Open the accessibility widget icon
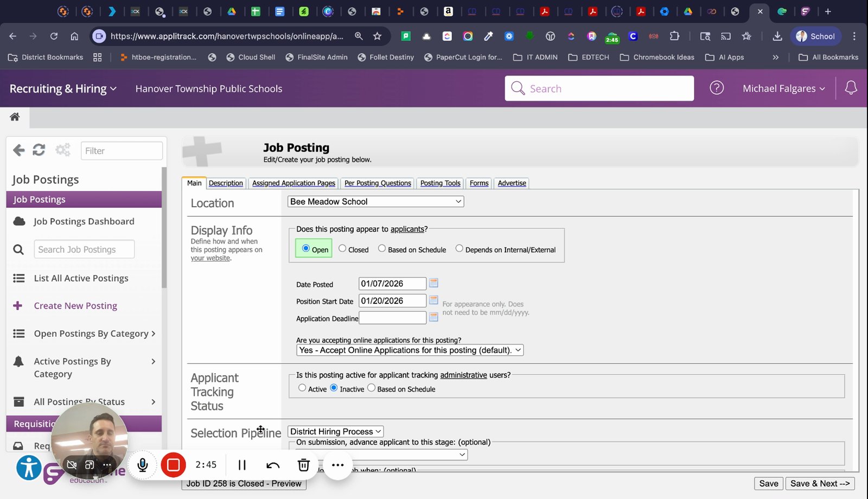 pyautogui.click(x=29, y=467)
